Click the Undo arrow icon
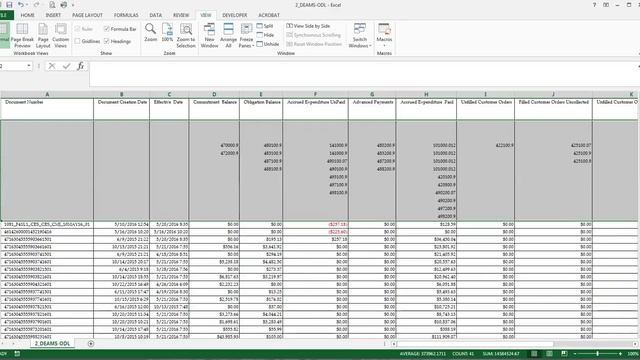 [20, 5]
